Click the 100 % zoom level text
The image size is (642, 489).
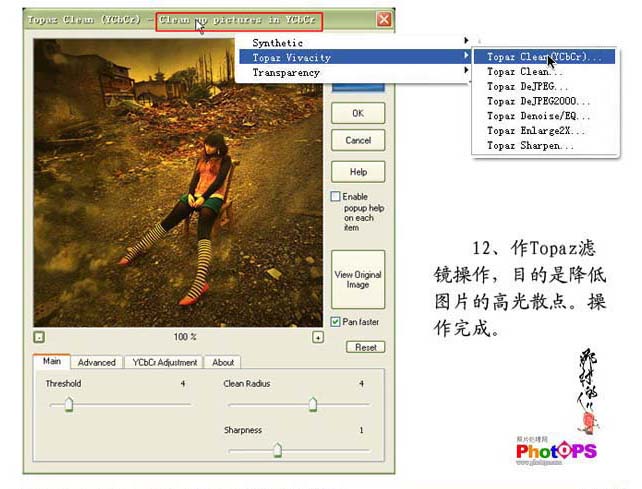[x=185, y=337]
